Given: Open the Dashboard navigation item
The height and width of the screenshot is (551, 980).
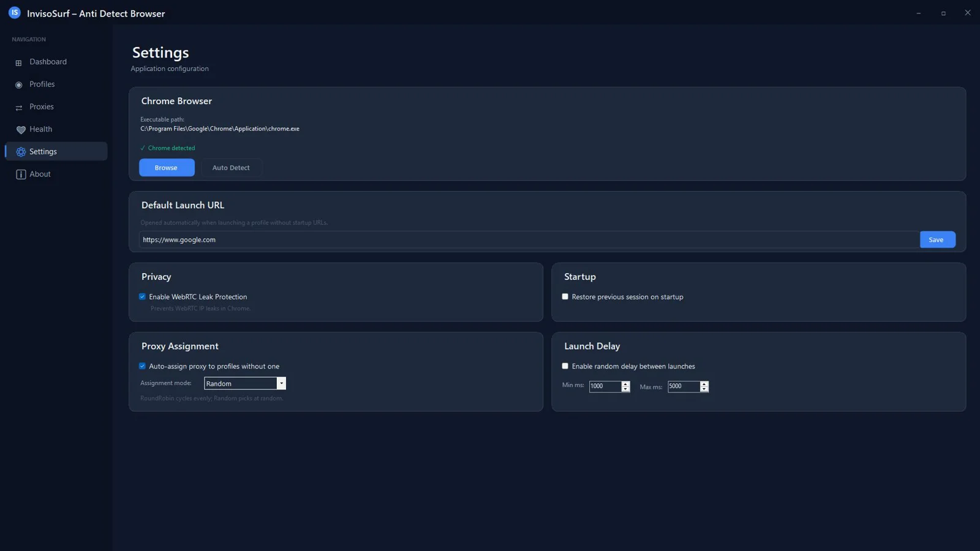Looking at the screenshot, I should pyautogui.click(x=56, y=62).
